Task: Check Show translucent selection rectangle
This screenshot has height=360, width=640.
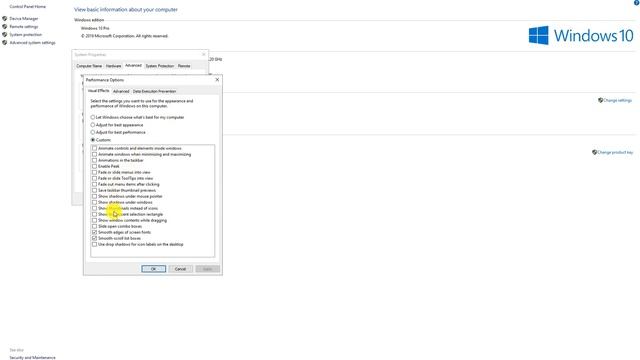Action: 94,214
